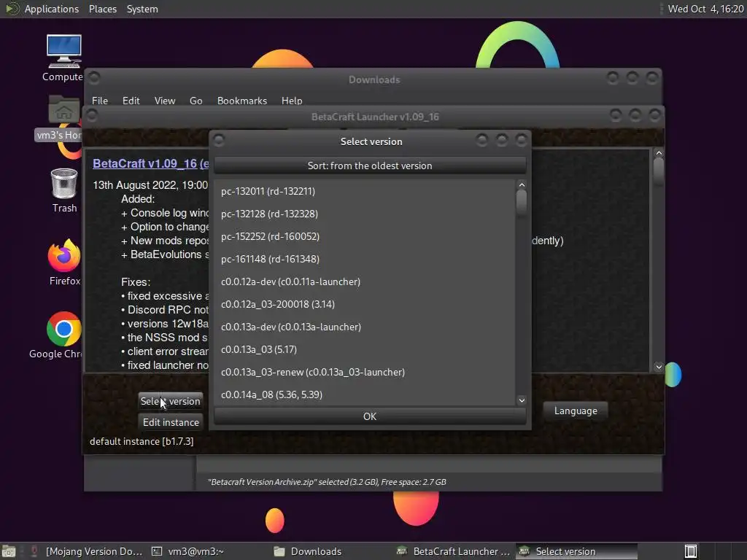Select version c0.0.12a-dev (c0.0.11a-launcher)
The width and height of the screenshot is (747, 560).
365,281
